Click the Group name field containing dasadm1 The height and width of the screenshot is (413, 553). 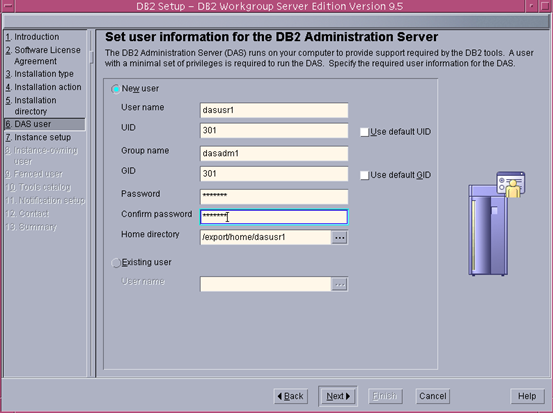tap(274, 153)
